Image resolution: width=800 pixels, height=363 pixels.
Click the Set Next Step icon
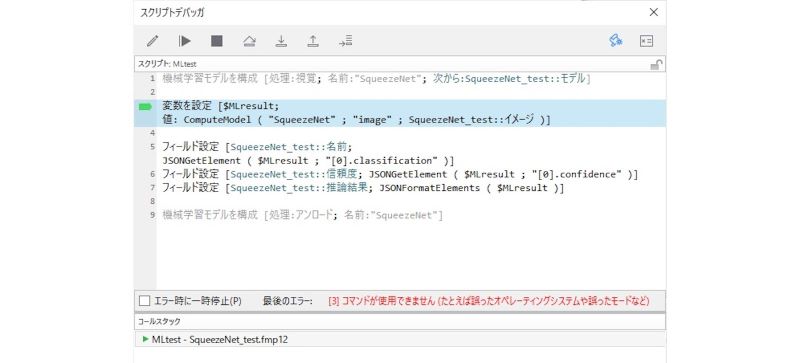[x=345, y=41]
